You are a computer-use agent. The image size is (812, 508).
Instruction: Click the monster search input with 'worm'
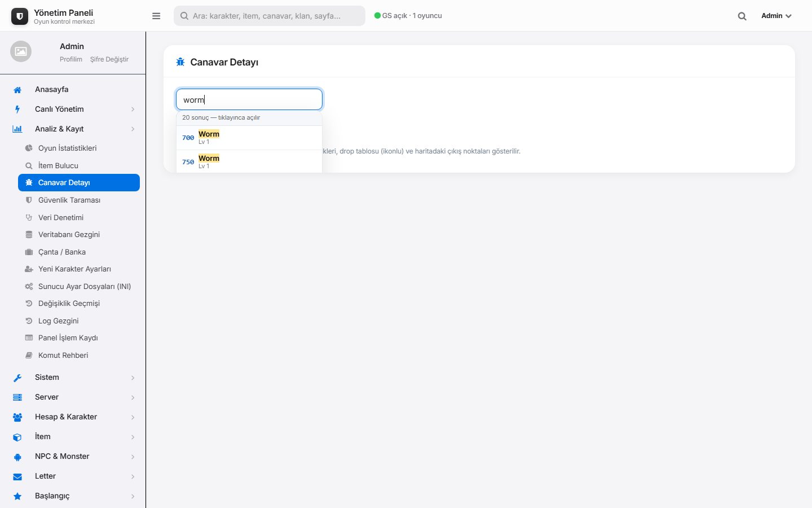click(x=249, y=99)
